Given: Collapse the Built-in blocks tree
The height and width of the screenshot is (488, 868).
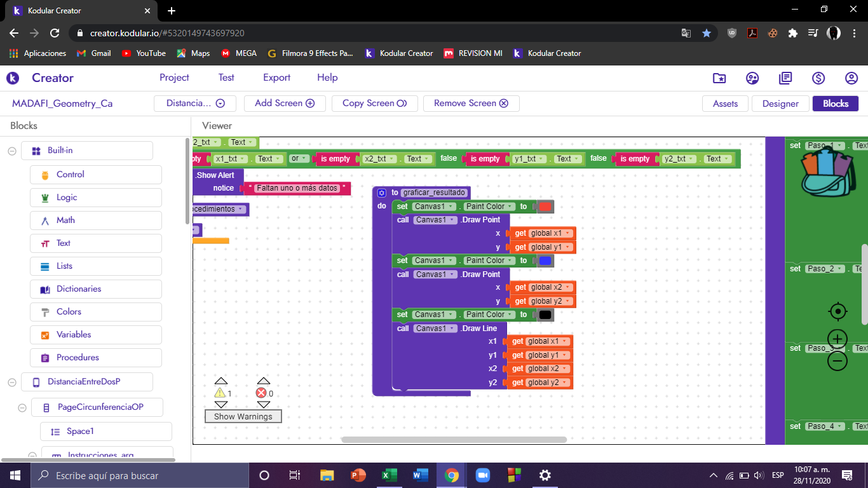Looking at the screenshot, I should pos(11,151).
